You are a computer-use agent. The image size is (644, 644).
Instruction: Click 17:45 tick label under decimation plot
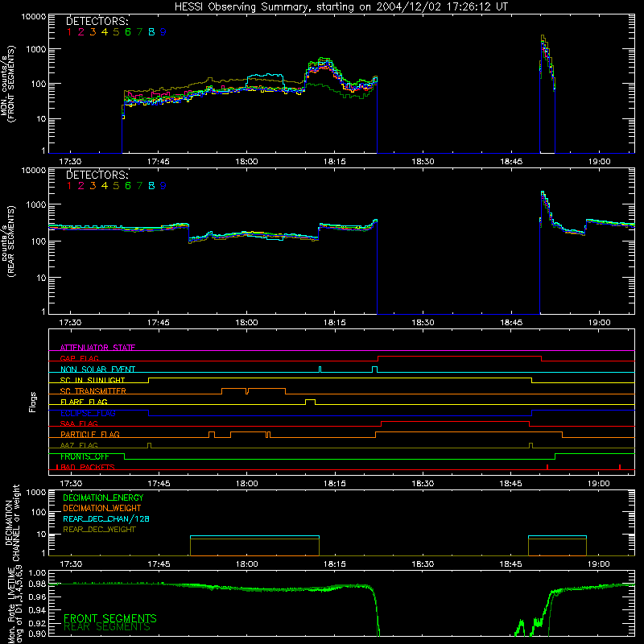click(x=159, y=564)
